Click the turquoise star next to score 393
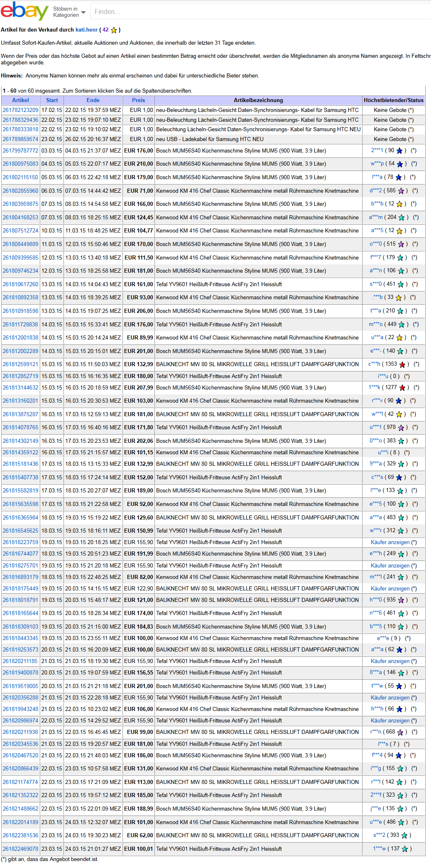Image resolution: width=431 pixels, height=868 pixels. tap(404, 836)
